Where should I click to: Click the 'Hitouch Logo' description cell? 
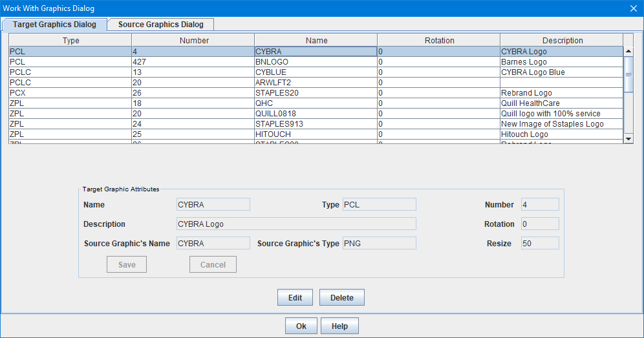[x=561, y=134]
